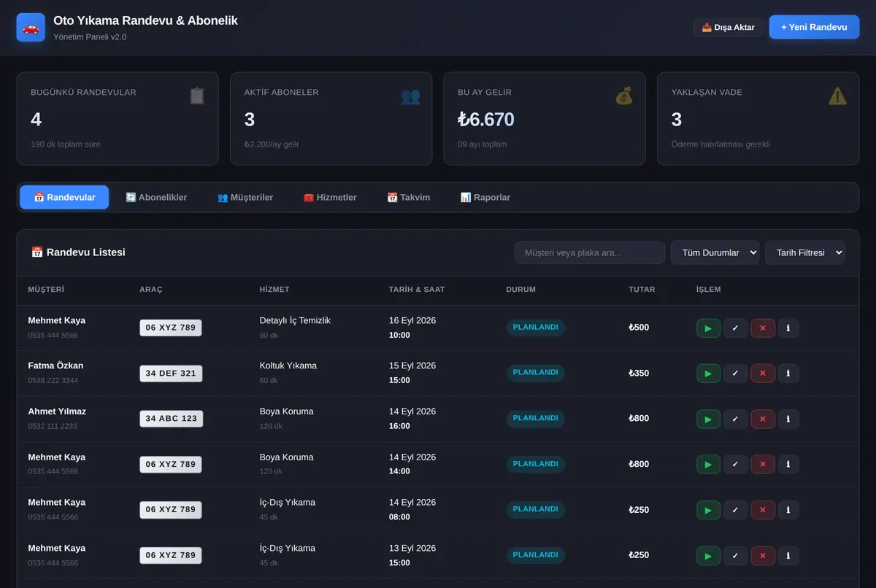Image resolution: width=876 pixels, height=588 pixels.
Task: Open the Müşteriler tab
Action: pyautogui.click(x=245, y=198)
